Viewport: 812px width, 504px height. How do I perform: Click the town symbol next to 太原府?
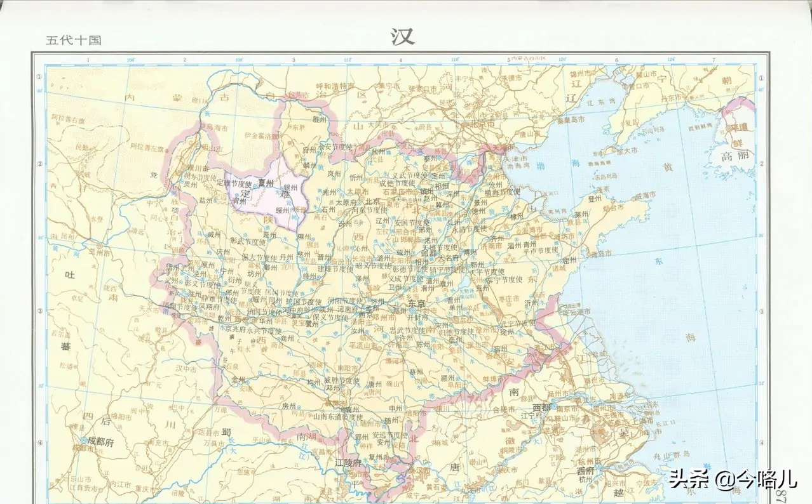point(360,203)
